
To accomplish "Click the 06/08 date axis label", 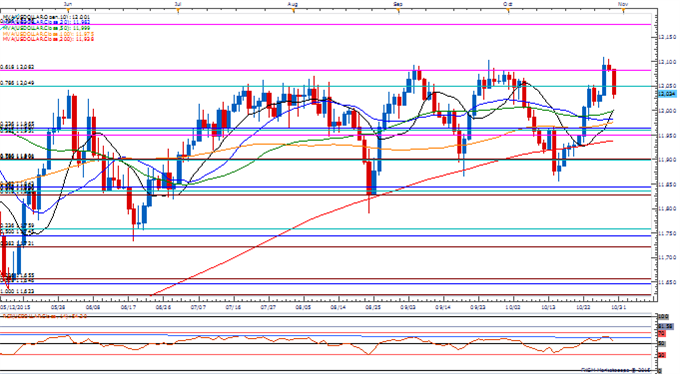I will point(93,307).
